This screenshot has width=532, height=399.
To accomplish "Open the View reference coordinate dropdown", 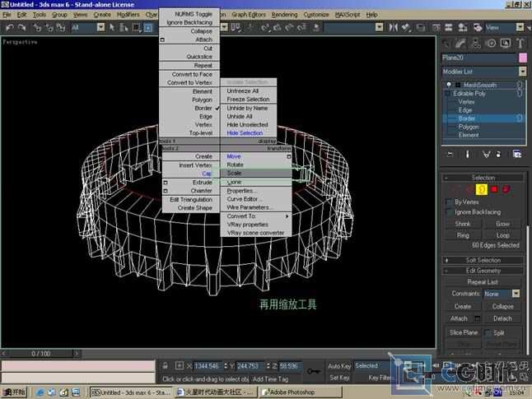I will coord(520,27).
